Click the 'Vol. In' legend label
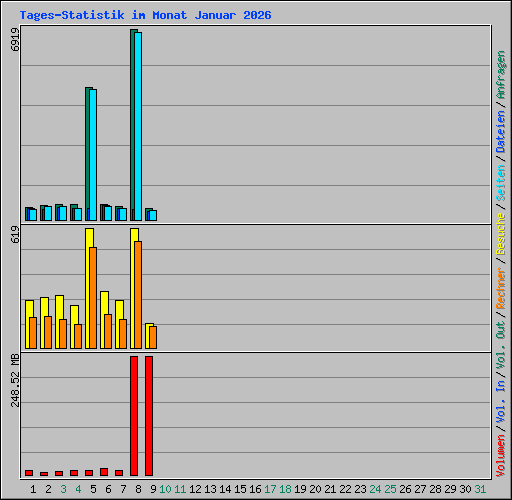512x500 pixels. pyautogui.click(x=501, y=402)
